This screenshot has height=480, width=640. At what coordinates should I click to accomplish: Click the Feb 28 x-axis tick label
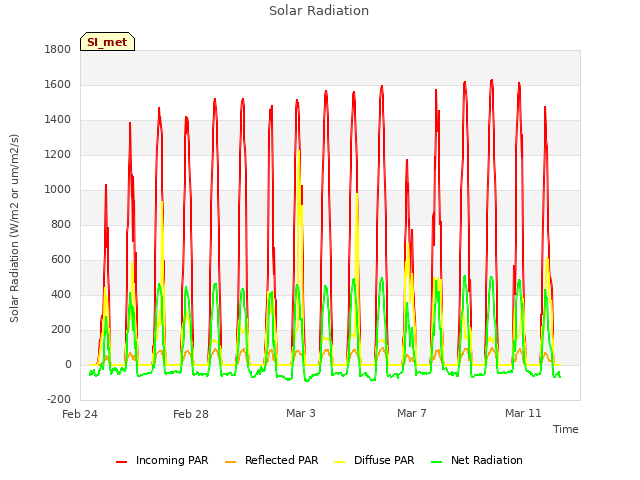[x=191, y=414]
